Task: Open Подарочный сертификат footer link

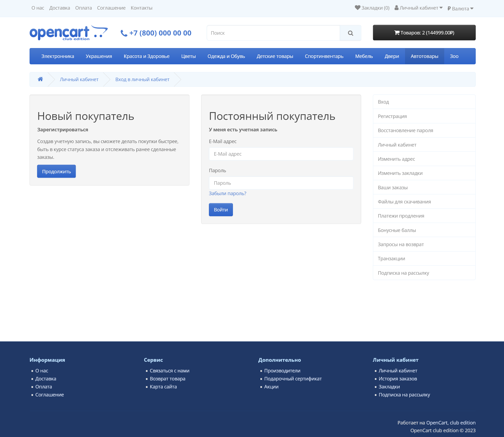Action: [293, 379]
